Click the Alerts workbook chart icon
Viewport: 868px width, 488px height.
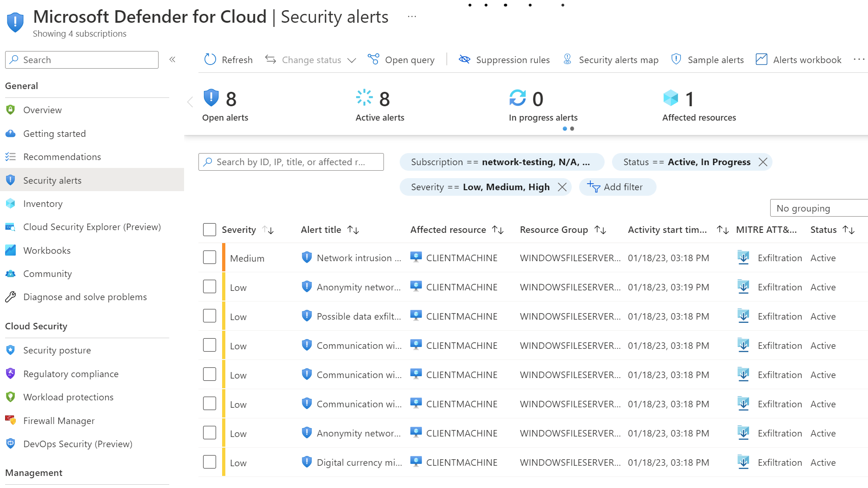(x=761, y=59)
